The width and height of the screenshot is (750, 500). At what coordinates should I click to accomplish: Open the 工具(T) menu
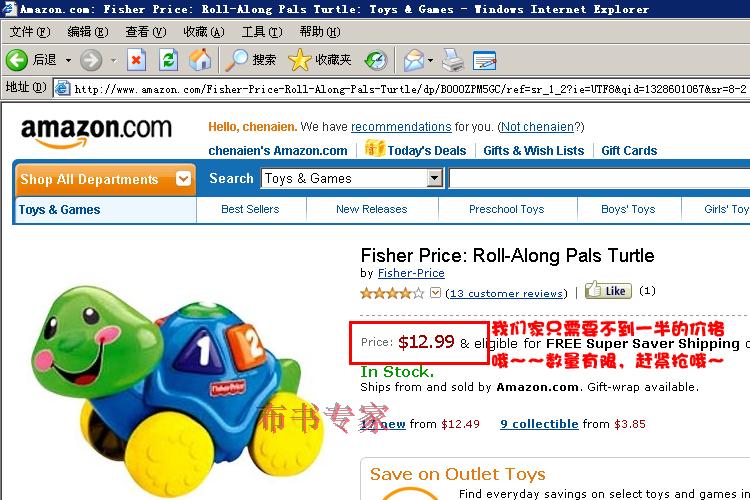click(x=262, y=32)
